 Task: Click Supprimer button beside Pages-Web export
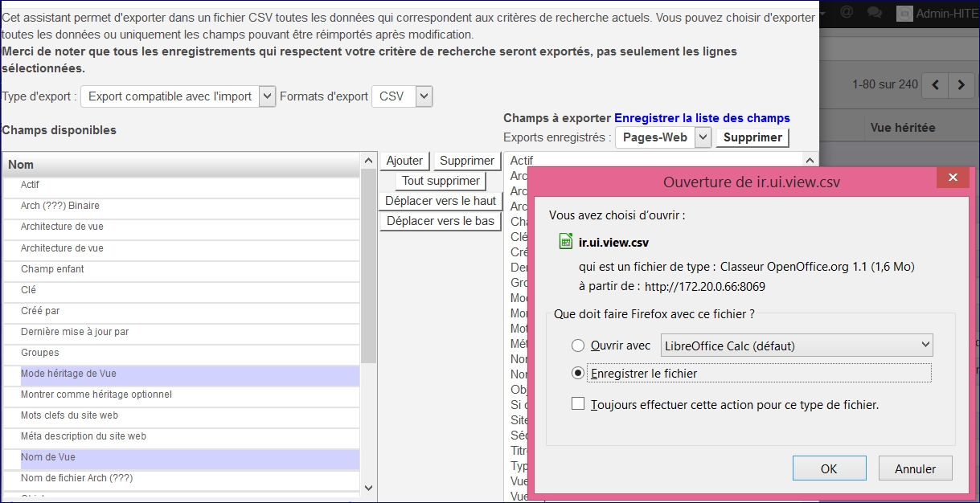point(752,137)
